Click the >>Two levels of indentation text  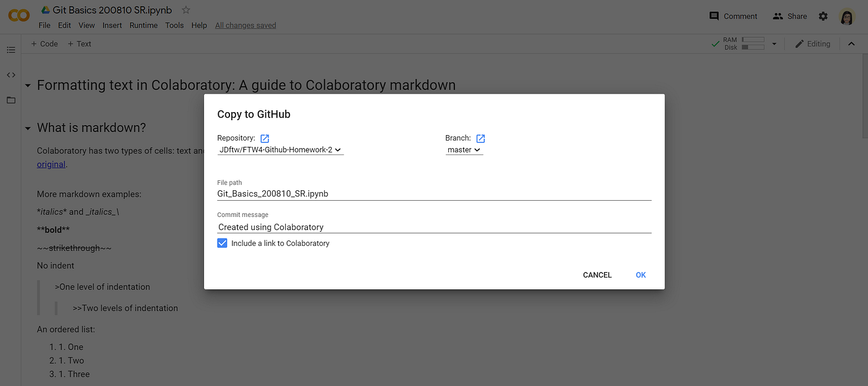pos(125,308)
